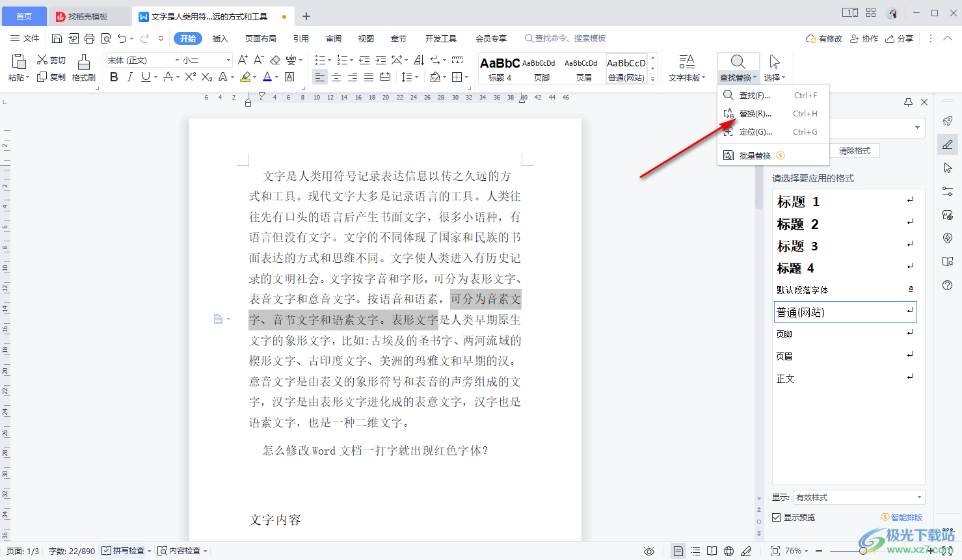962x560 pixels.
Task: Decrease paragraph indent
Action: [x=364, y=60]
